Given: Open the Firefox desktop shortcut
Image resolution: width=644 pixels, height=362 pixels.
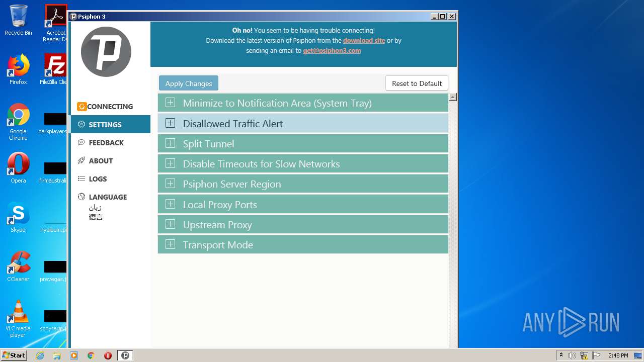Looking at the screenshot, I should (18, 69).
